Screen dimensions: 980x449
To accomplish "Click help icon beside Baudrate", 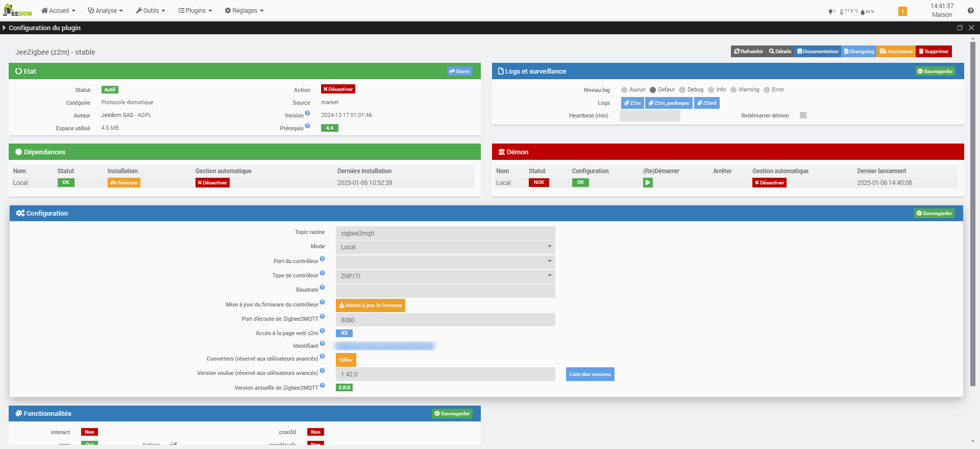I will pos(323,288).
